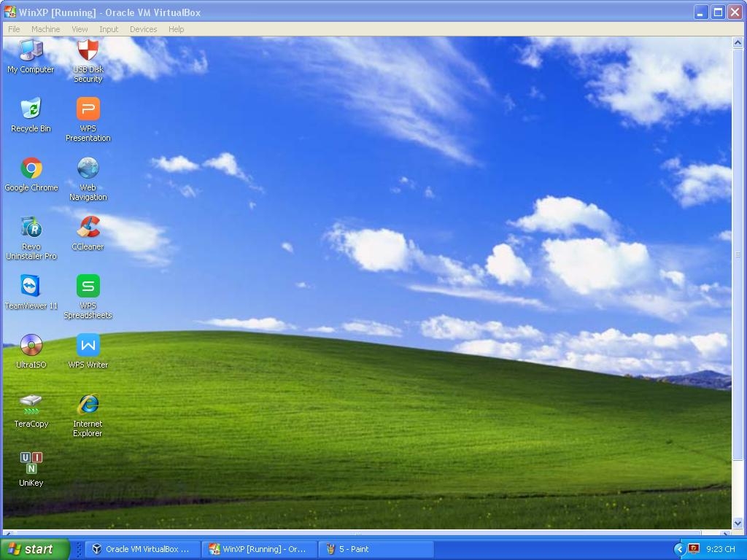The width and height of the screenshot is (747, 560).
Task: Click the WPS Spreadsheets icon
Action: click(88, 287)
